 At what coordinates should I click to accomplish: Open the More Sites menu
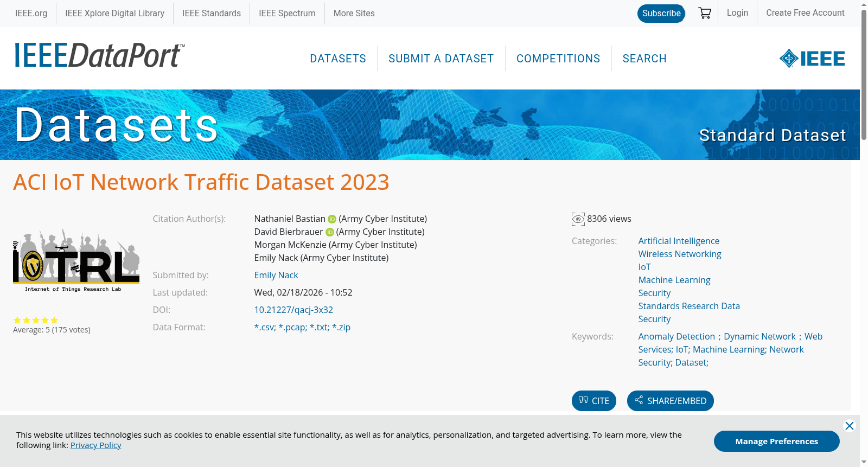[x=354, y=13]
